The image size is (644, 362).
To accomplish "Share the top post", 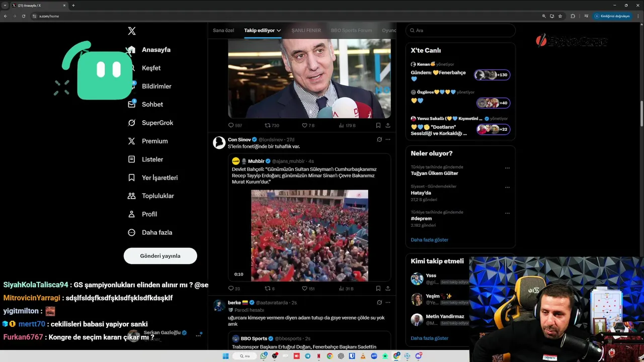I will click(x=388, y=125).
